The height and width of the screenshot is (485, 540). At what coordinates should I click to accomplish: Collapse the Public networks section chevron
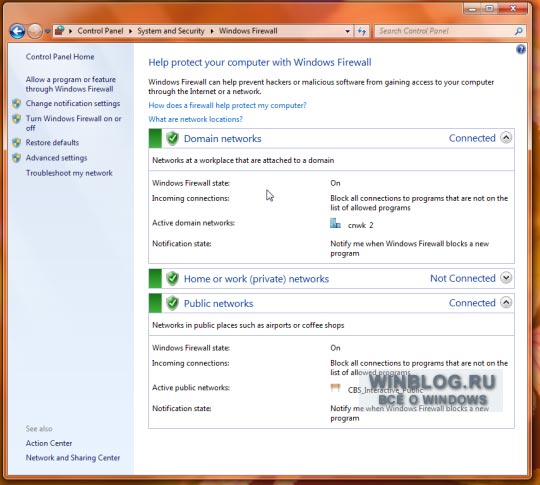[x=506, y=302]
